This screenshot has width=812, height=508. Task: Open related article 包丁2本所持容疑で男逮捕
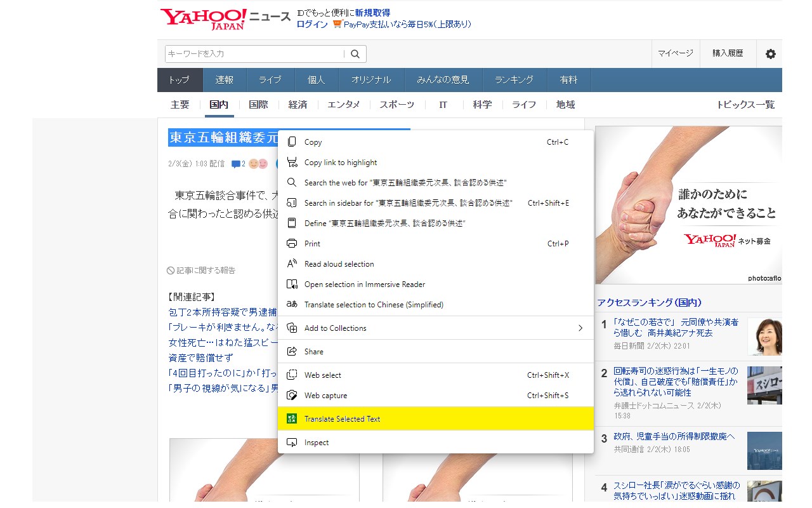point(222,312)
